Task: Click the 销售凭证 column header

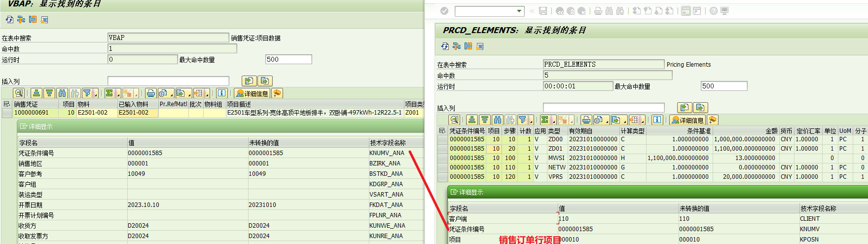Action: click(36, 104)
